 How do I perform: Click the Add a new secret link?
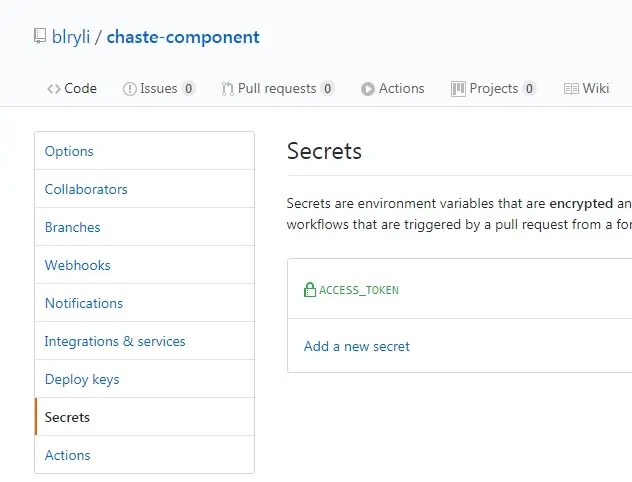point(357,346)
